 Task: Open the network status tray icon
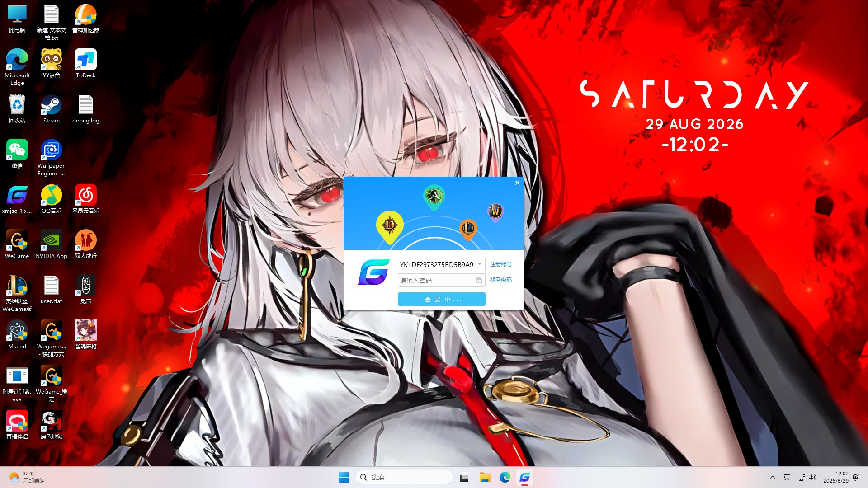tap(801, 477)
